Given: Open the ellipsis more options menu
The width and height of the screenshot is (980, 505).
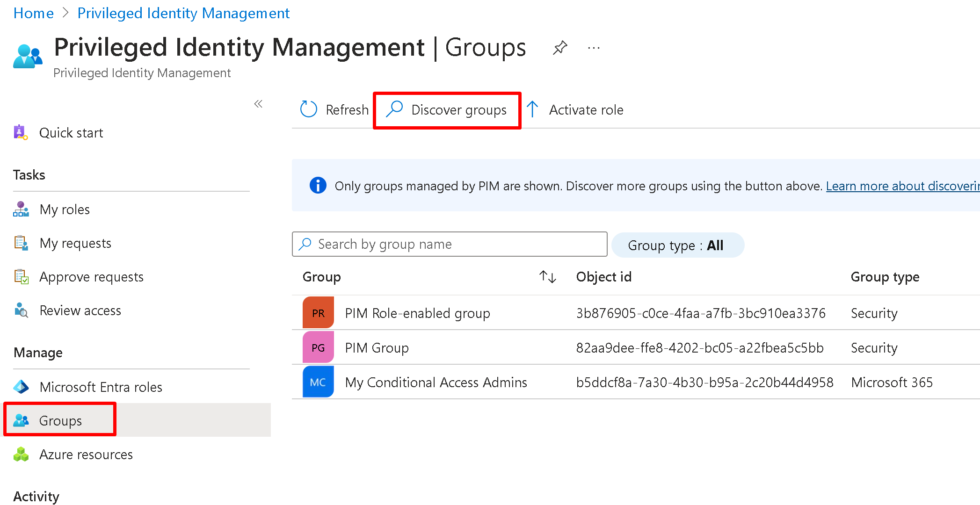Looking at the screenshot, I should click(594, 48).
